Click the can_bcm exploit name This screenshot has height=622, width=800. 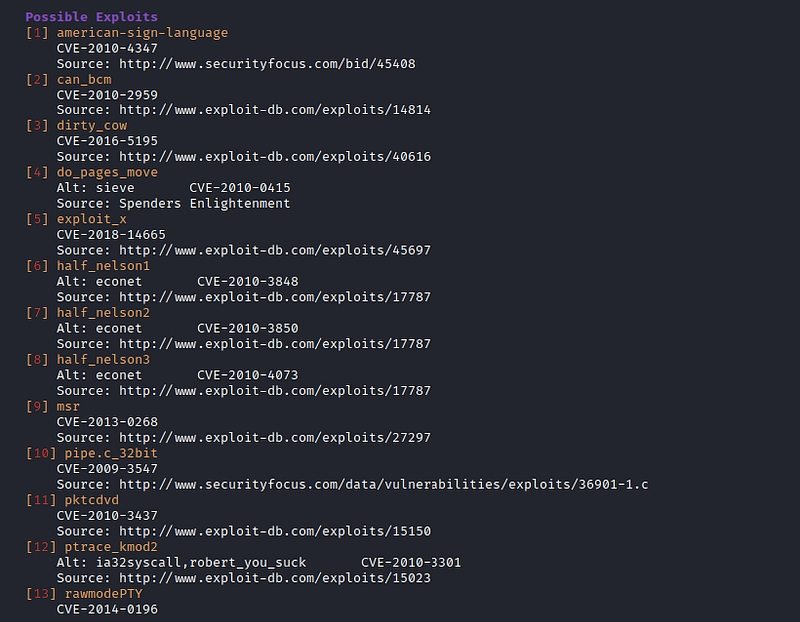[84, 79]
